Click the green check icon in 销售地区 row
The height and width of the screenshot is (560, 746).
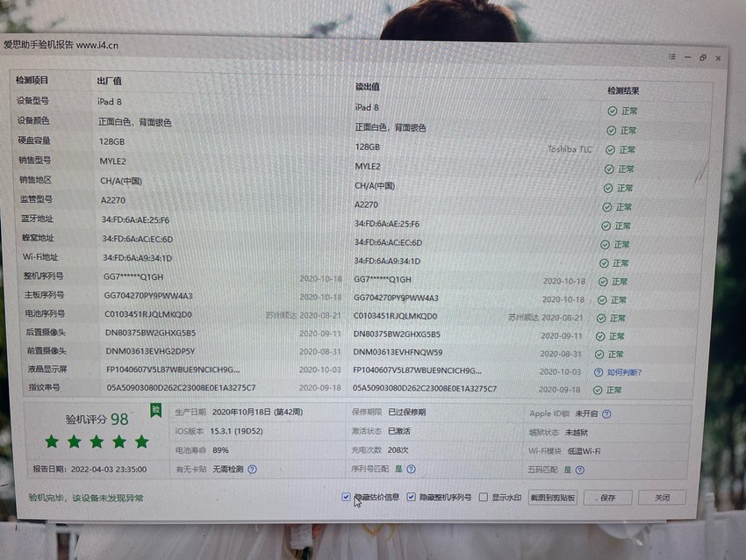point(608,189)
